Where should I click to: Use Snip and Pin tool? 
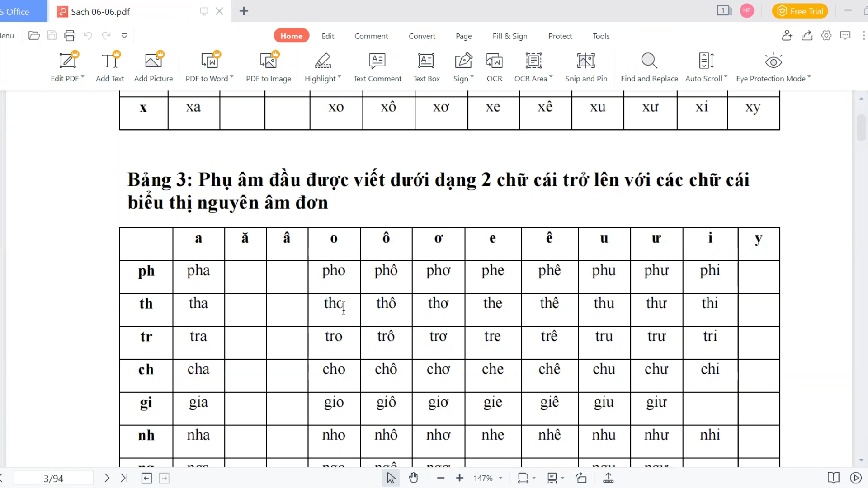[x=586, y=66]
